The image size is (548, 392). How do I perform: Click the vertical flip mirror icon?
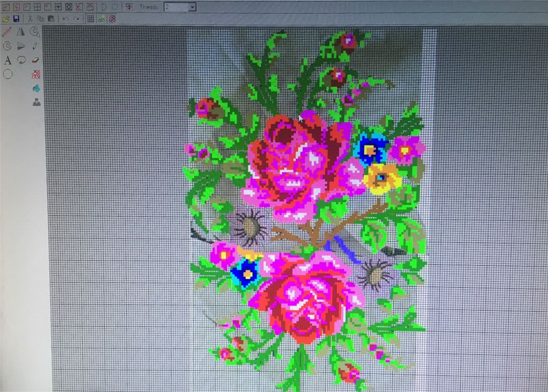coord(20,33)
